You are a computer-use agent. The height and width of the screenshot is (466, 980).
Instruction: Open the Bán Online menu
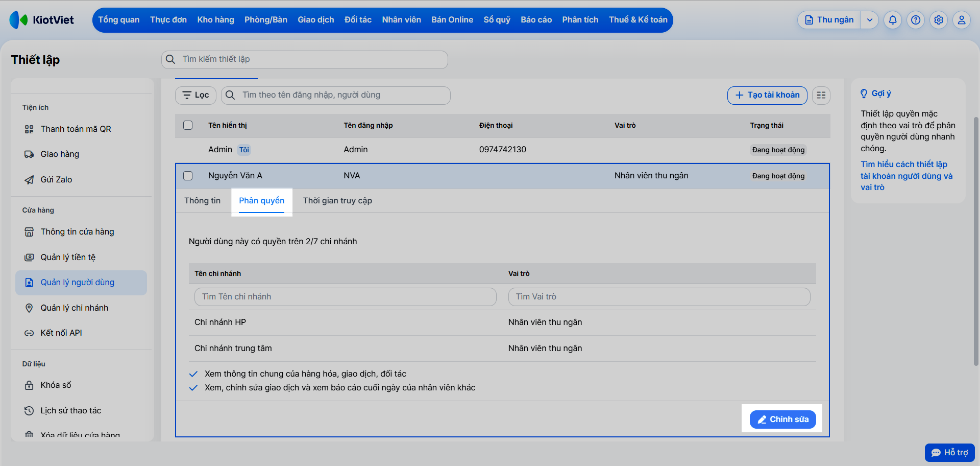pyautogui.click(x=452, y=20)
